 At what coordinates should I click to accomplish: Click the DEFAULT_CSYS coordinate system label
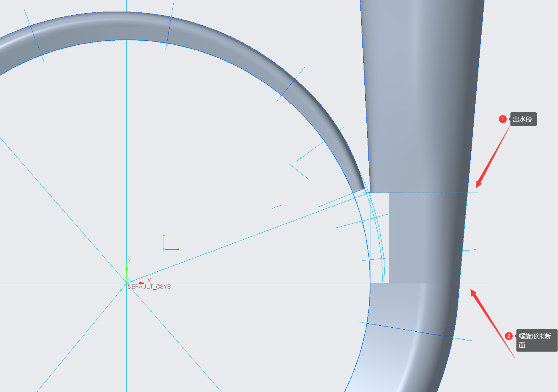click(149, 287)
